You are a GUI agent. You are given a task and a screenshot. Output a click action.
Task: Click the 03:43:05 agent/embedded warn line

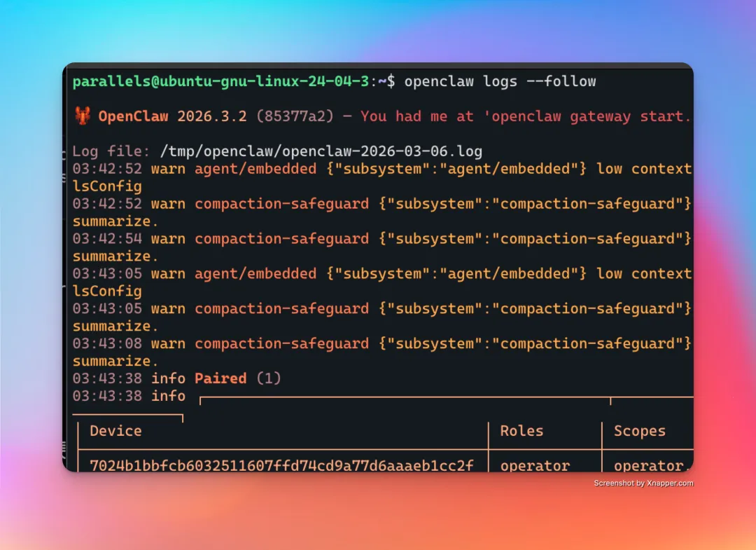coord(382,273)
